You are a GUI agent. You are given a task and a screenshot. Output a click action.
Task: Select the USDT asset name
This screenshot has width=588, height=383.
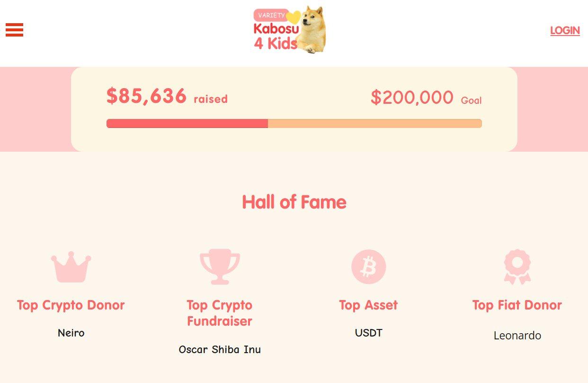tap(368, 333)
